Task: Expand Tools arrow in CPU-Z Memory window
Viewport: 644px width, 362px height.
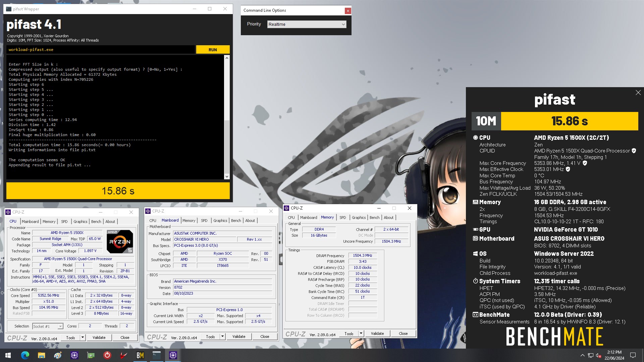Action: tap(361, 334)
